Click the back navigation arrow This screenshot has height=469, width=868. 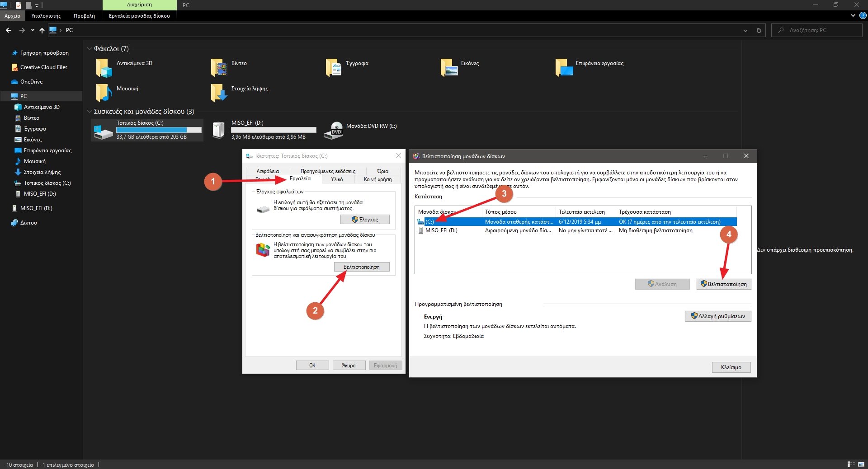[9, 30]
